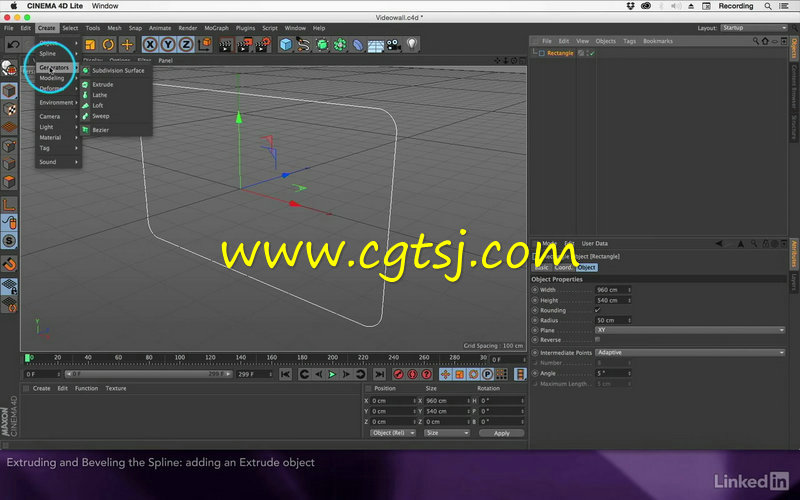This screenshot has height=500, width=800.
Task: Open the Intermediate Points Adaptive dropdown
Action: tap(690, 353)
